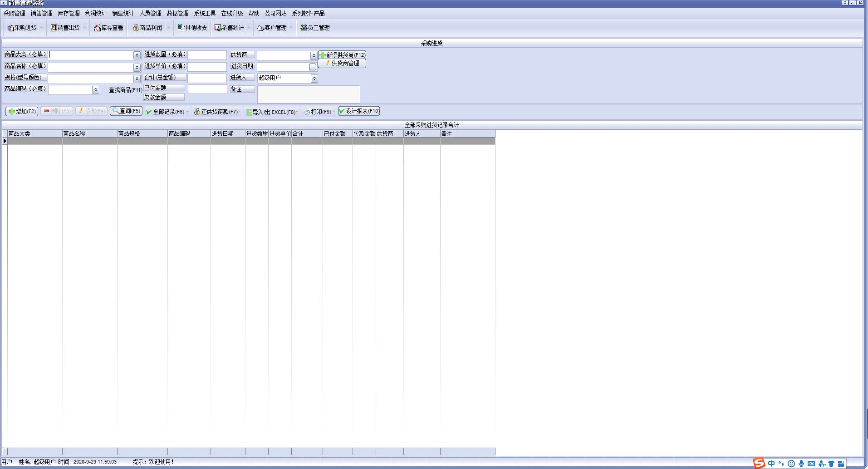Click the 进货数量 input field
The height and width of the screenshot is (469, 868).
coord(207,55)
